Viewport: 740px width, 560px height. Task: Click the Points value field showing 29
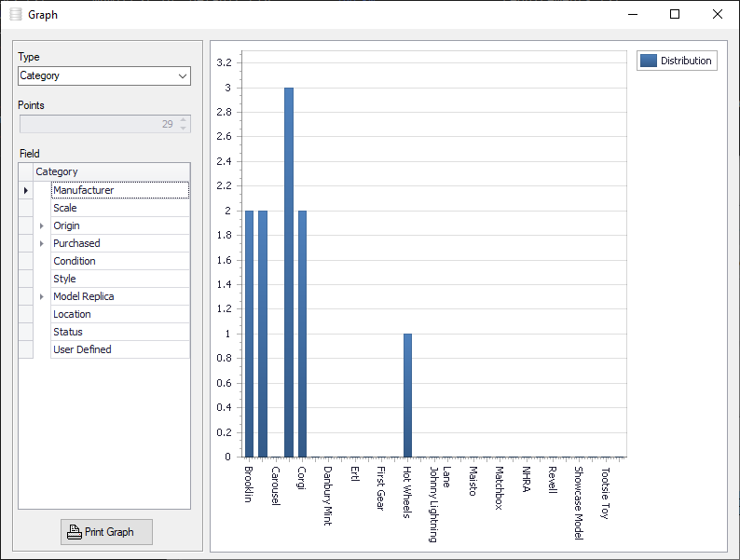pyautogui.click(x=99, y=124)
